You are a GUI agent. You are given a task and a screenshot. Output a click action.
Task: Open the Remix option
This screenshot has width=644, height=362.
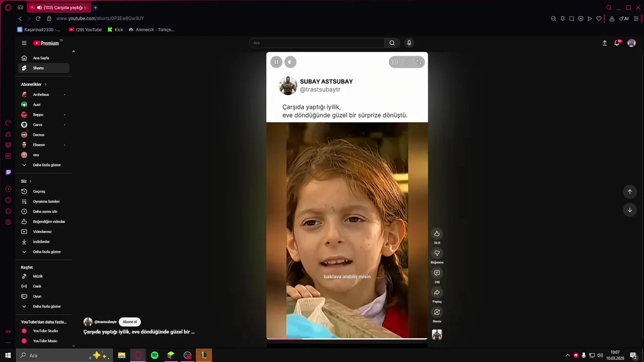pos(437,312)
